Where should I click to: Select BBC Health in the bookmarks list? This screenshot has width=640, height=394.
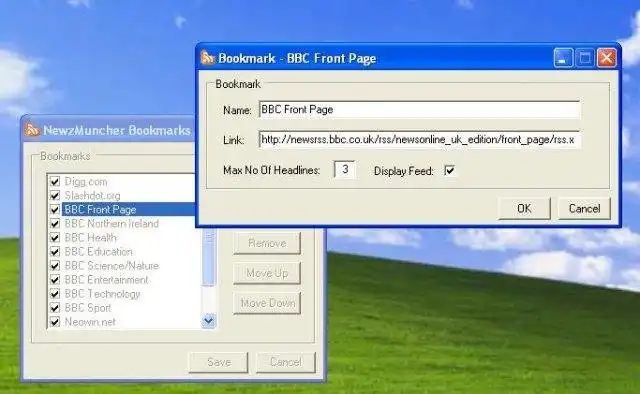pos(90,238)
